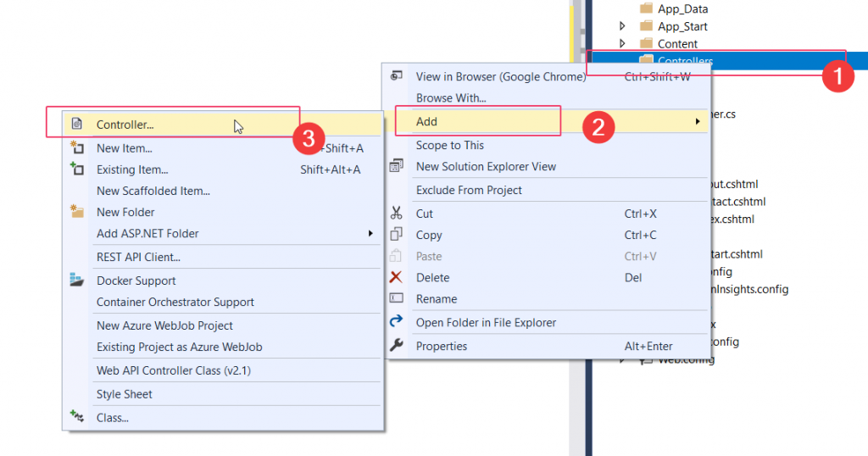Image resolution: width=868 pixels, height=456 pixels.
Task: Choose Exclude From Project
Action: click(469, 190)
